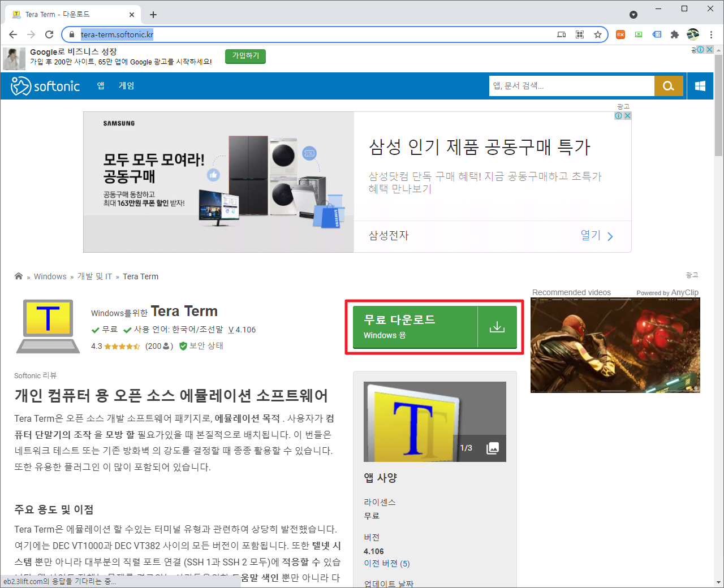Screen dimensions: 724x588
Task: Click the download arrow icon on green button
Action: (497, 327)
